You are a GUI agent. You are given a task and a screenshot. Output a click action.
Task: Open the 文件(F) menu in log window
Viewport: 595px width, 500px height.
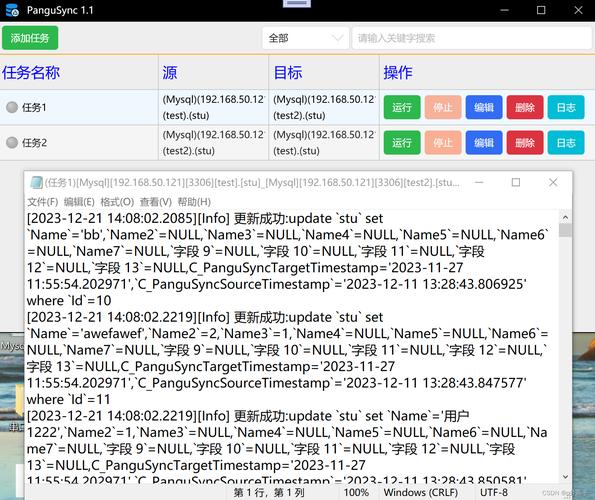pos(42,202)
